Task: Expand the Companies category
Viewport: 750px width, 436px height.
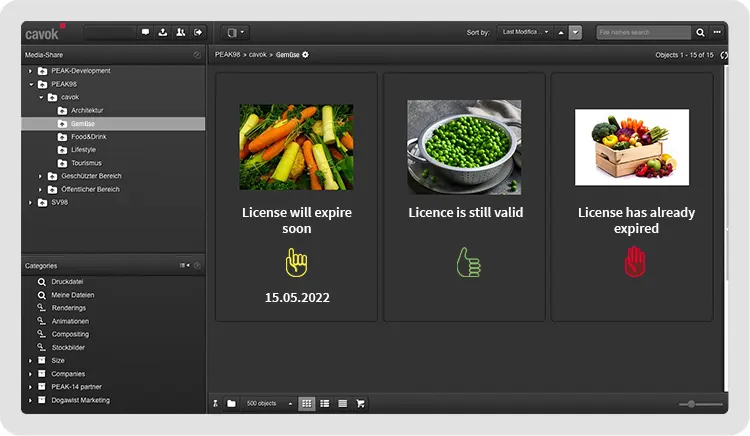Action: tap(31, 374)
